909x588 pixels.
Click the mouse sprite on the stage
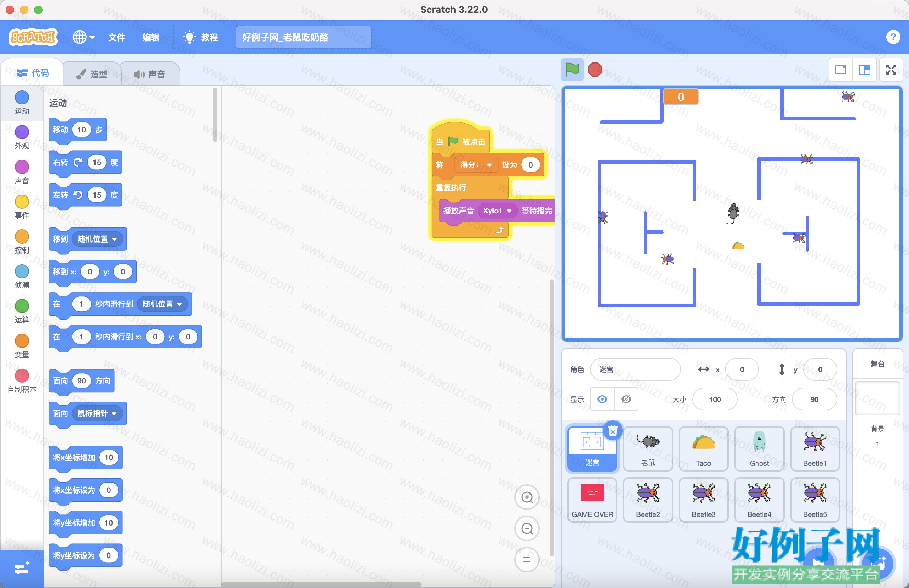[x=733, y=213]
